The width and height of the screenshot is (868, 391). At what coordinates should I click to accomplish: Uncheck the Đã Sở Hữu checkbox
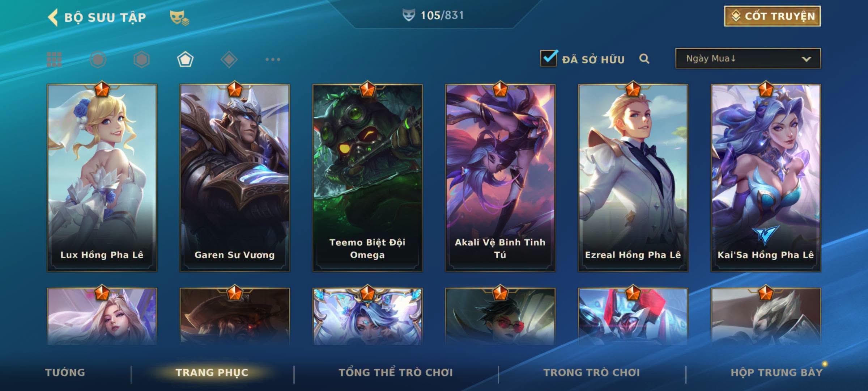(549, 58)
